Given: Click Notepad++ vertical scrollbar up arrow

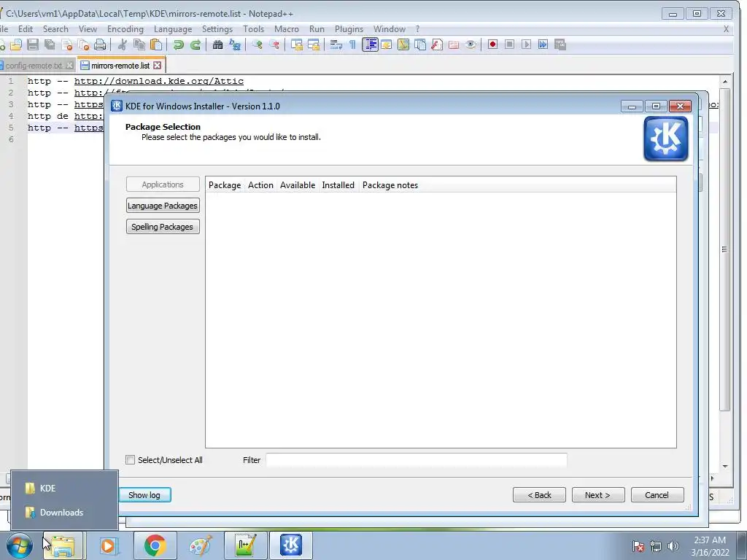Looking at the screenshot, I should (x=725, y=82).
